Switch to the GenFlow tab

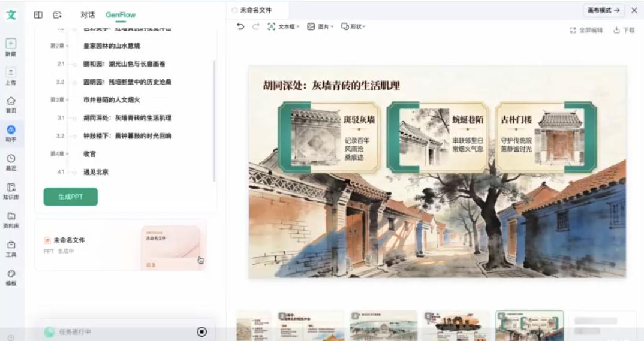121,14
